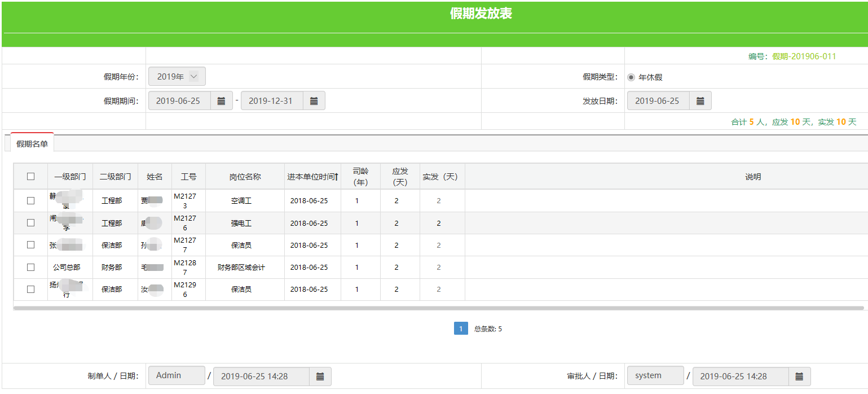The width and height of the screenshot is (868, 394).
Task: Check the row for 财务部区域会计
Action: tap(30, 267)
